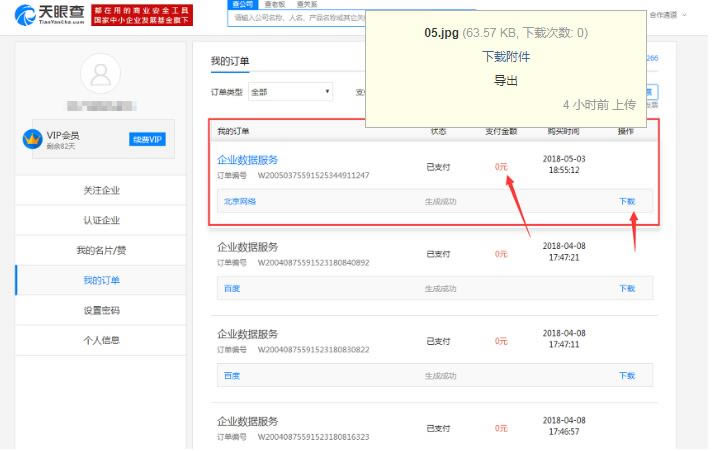
Task: Open the 百度 company link in second order
Action: point(232,289)
